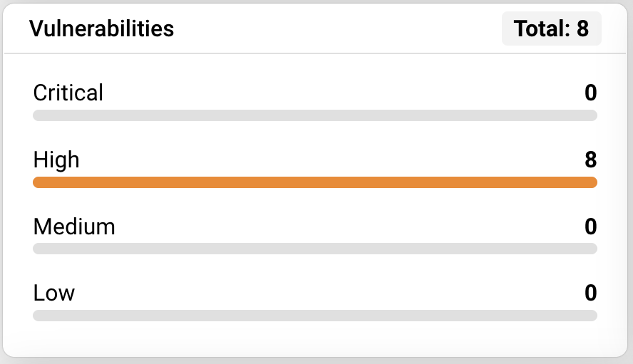Click the empty Medium progress bar

(x=314, y=249)
